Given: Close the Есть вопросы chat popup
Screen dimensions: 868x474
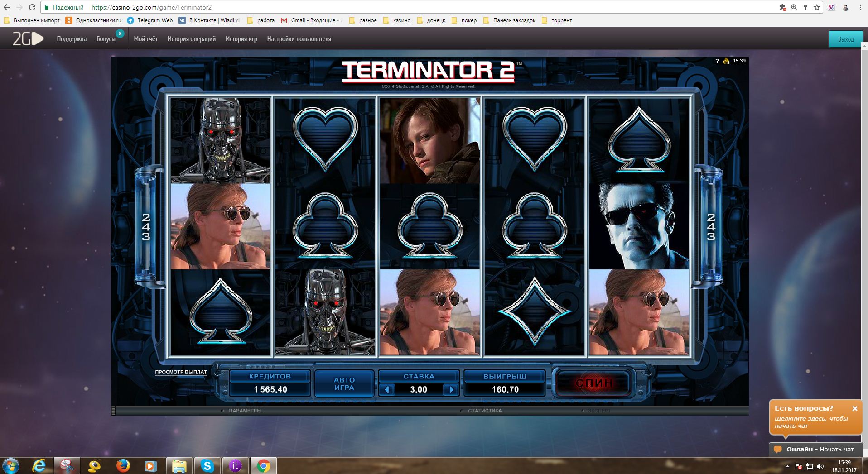Looking at the screenshot, I should 855,408.
